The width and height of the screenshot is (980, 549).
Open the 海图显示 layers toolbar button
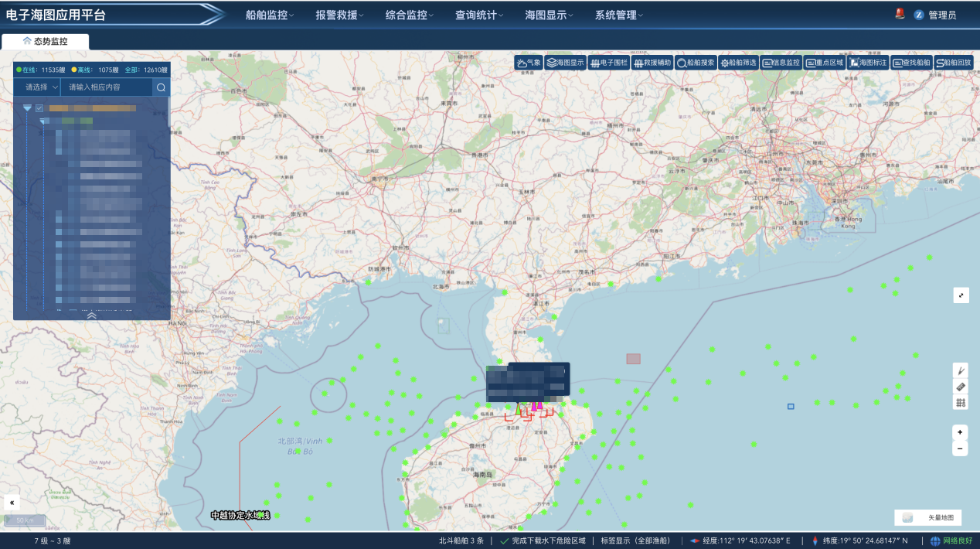pyautogui.click(x=565, y=63)
